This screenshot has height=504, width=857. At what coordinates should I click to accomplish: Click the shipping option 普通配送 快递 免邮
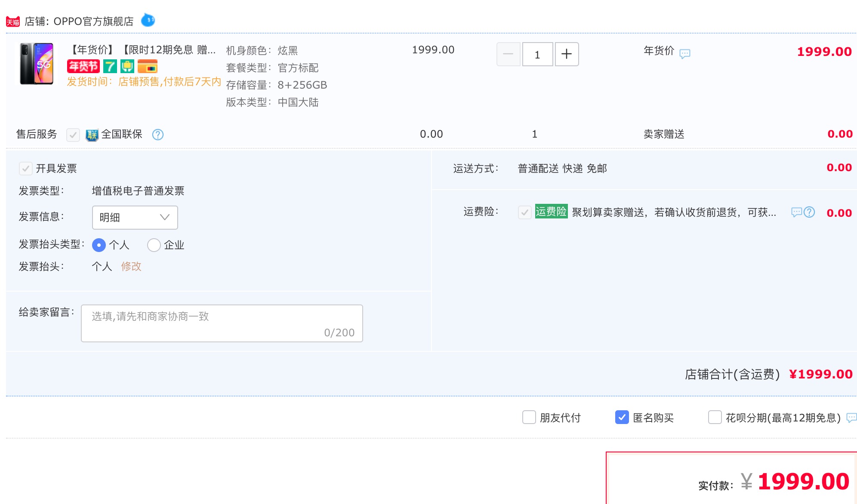[562, 169]
